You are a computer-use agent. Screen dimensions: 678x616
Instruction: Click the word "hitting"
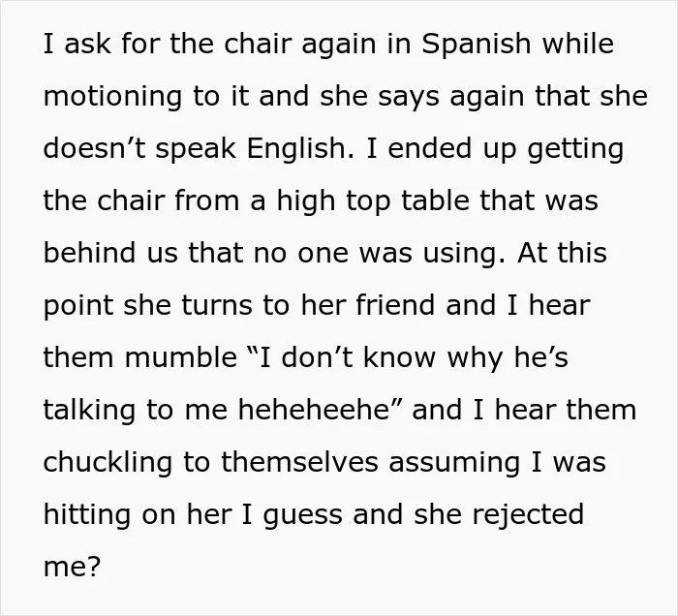[87, 515]
